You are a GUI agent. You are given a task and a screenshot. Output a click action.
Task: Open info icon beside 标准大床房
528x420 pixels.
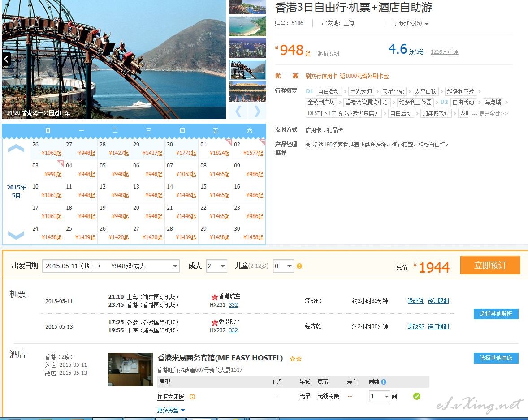(x=192, y=396)
